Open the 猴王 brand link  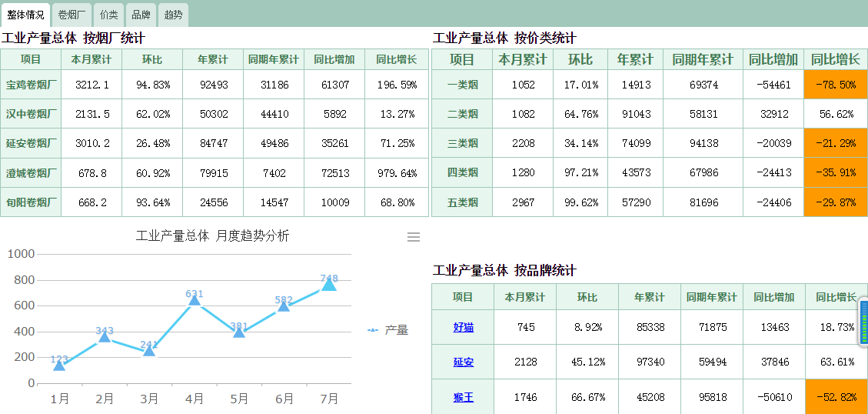pos(463,397)
